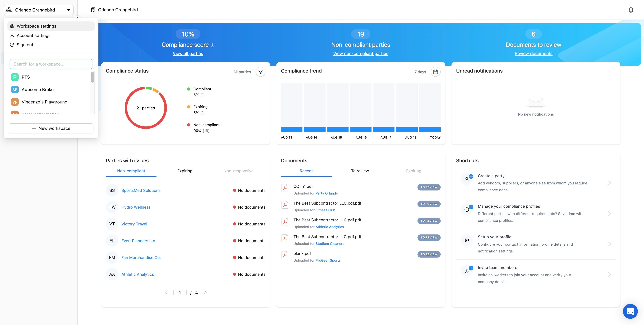This screenshot has width=644, height=325.
Task: Switch to the To review documents tab
Action: click(x=360, y=171)
